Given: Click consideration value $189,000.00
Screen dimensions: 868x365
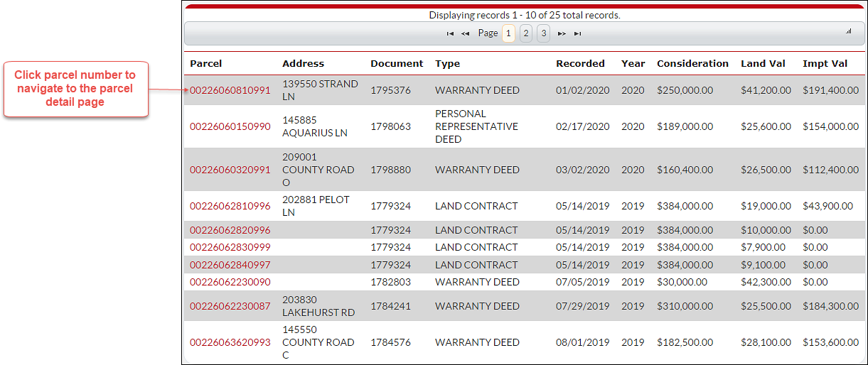Looking at the screenshot, I should (685, 126).
